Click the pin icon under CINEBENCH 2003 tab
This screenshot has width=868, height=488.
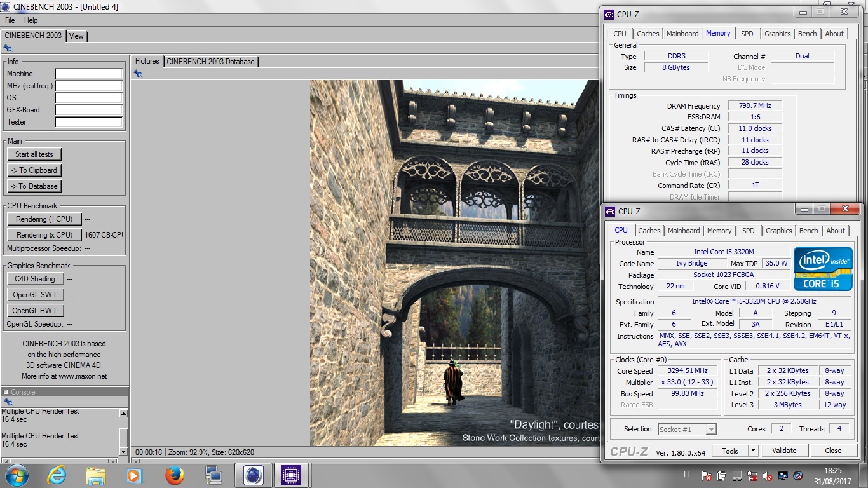[x=8, y=48]
